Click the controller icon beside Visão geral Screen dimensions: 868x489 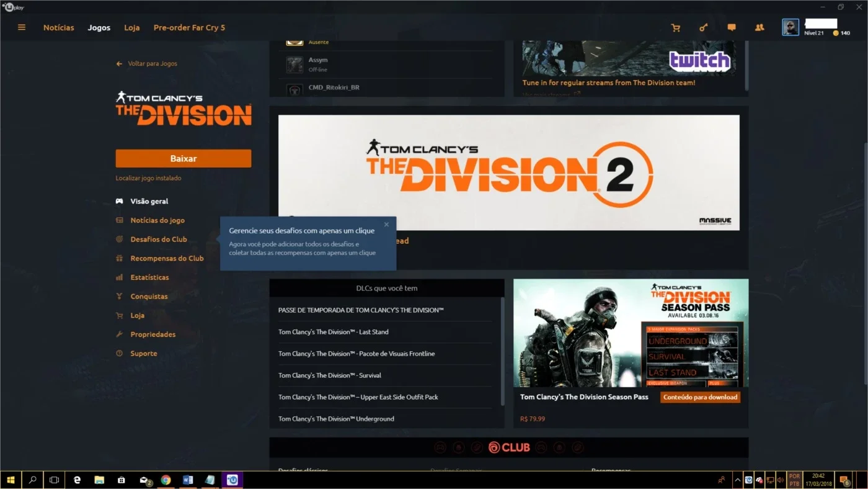point(119,201)
